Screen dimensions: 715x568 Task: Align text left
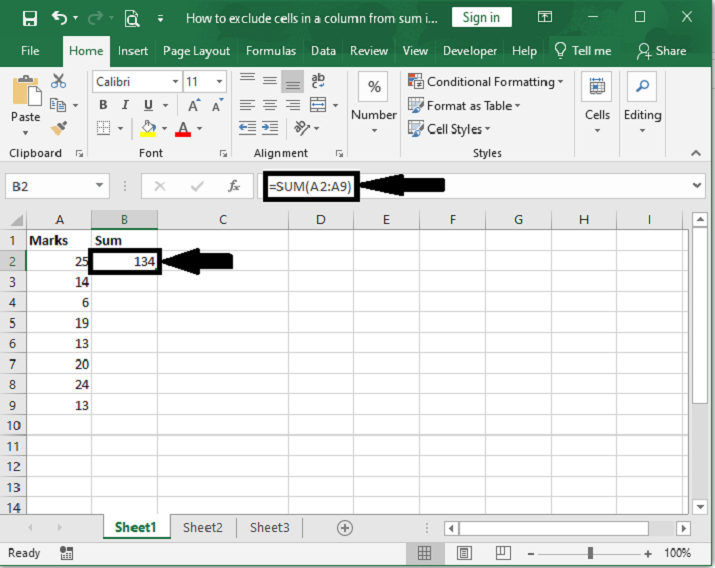[x=247, y=105]
